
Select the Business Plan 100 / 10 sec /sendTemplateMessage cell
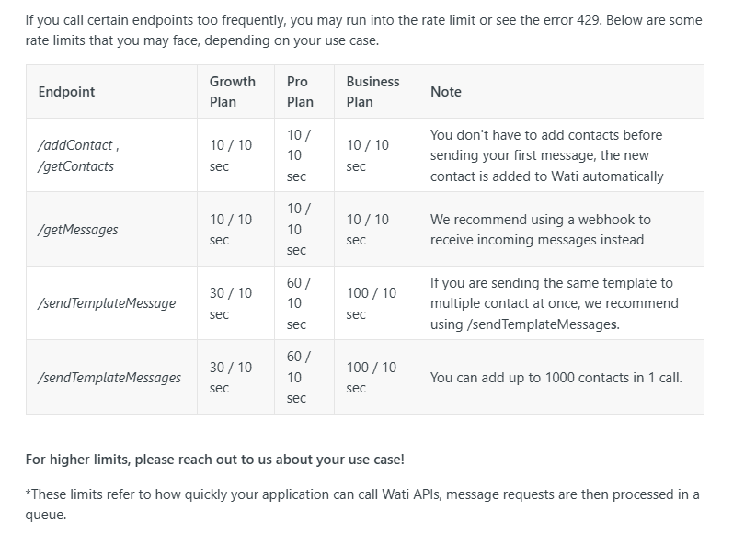pos(376,303)
